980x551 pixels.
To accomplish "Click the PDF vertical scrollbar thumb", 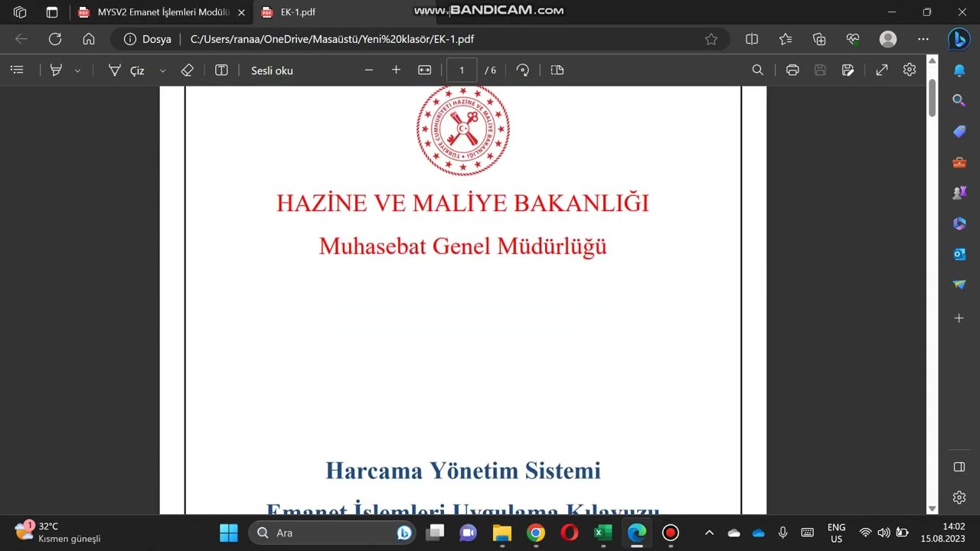I will [x=932, y=97].
